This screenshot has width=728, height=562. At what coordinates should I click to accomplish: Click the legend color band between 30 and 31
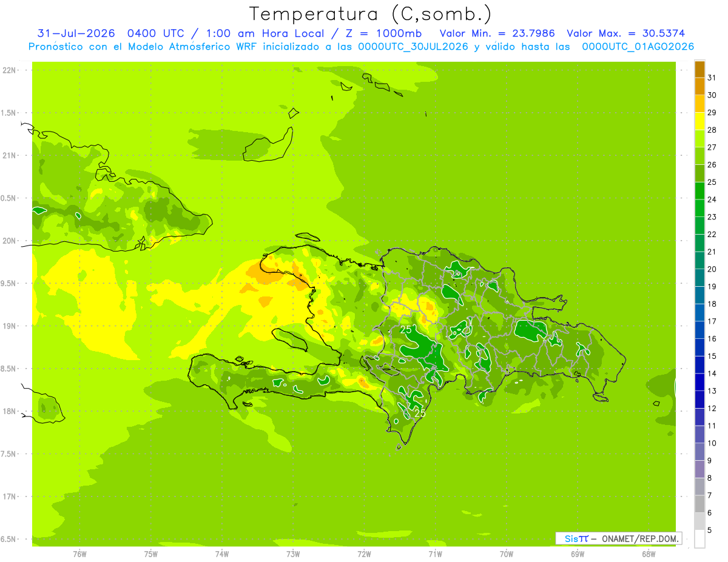click(699, 87)
